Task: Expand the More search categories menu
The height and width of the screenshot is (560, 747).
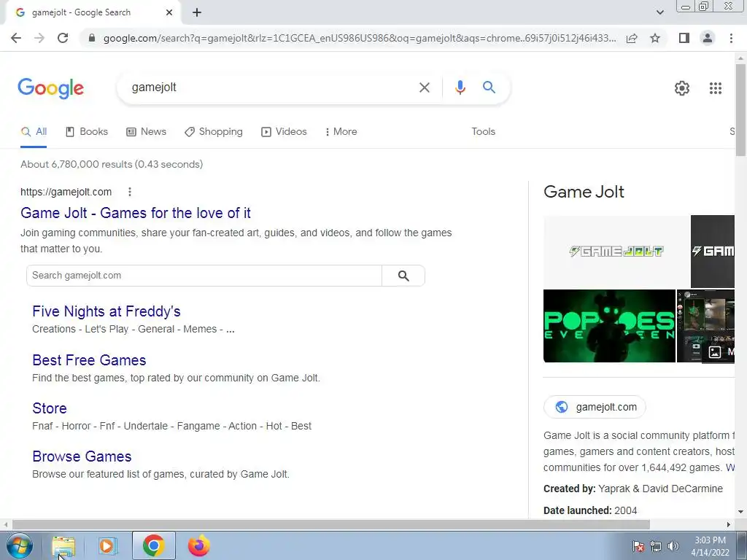Action: pos(341,132)
